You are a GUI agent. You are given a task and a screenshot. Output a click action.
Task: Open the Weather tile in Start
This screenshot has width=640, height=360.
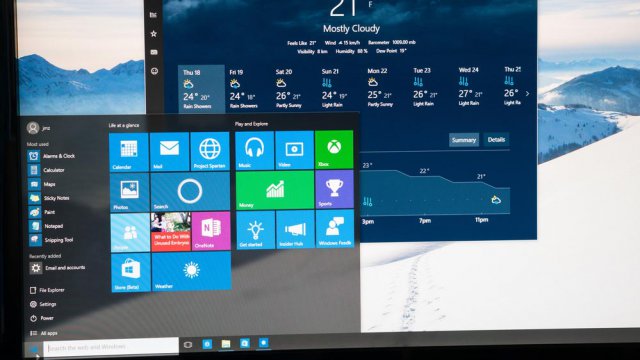coord(191,271)
